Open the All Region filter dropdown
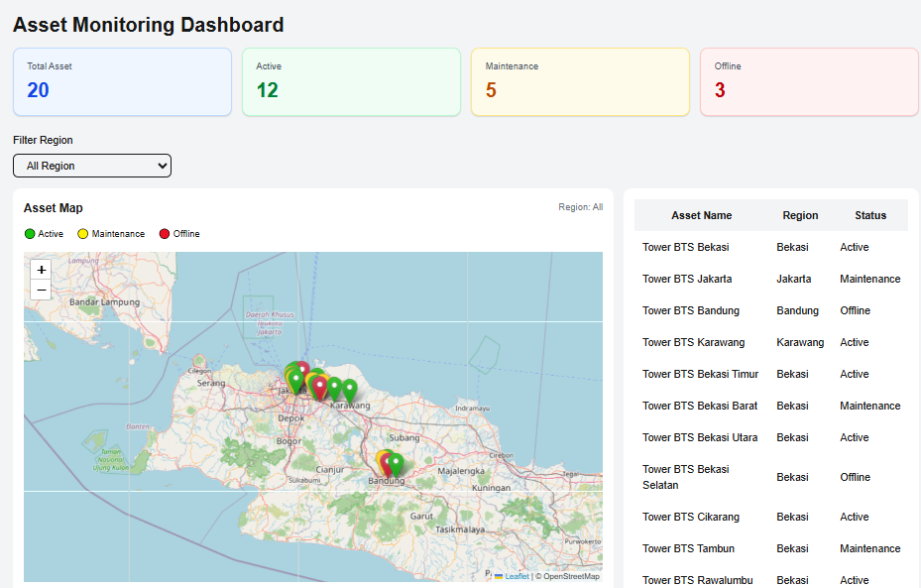921x588 pixels. (92, 166)
